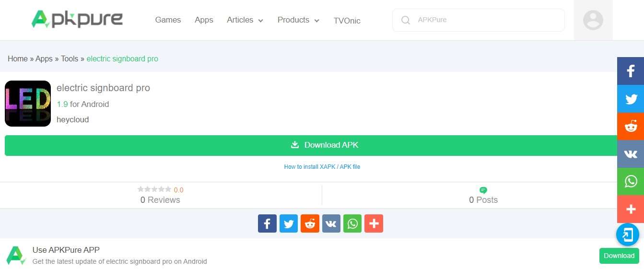Screen dimensions: 644x270
Task: Open the Apps menu item
Action: tap(204, 20)
